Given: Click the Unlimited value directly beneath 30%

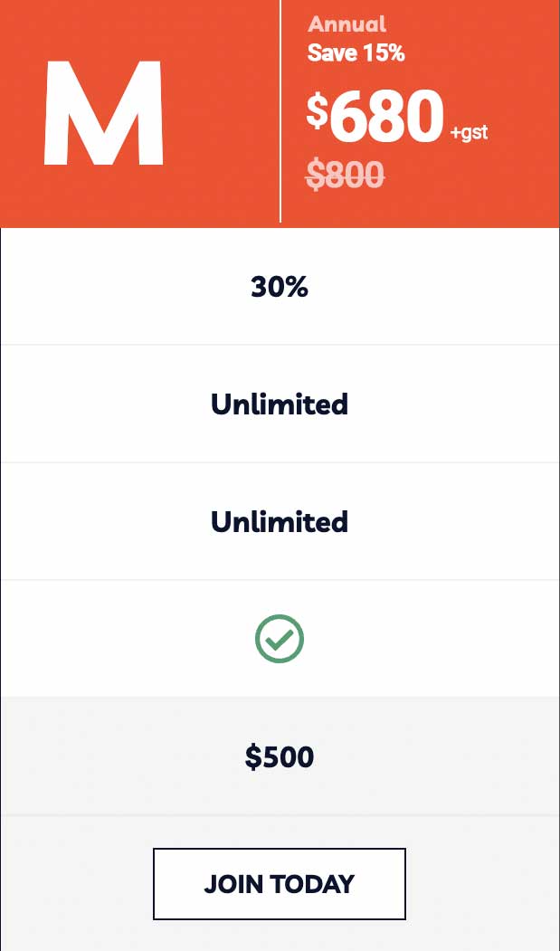Looking at the screenshot, I should 280,404.
